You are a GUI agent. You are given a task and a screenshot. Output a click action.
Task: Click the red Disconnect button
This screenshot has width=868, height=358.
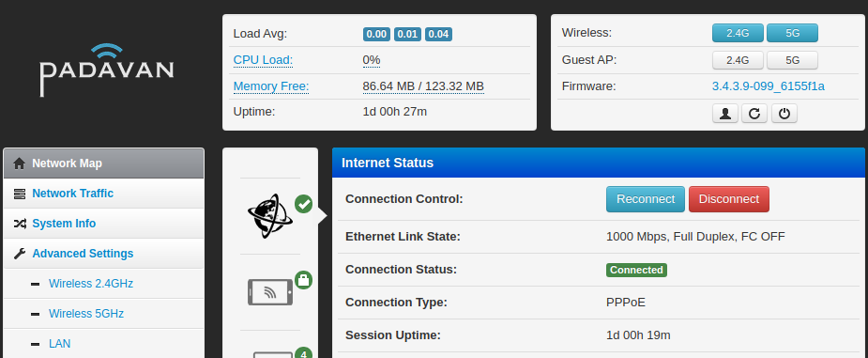click(x=728, y=199)
